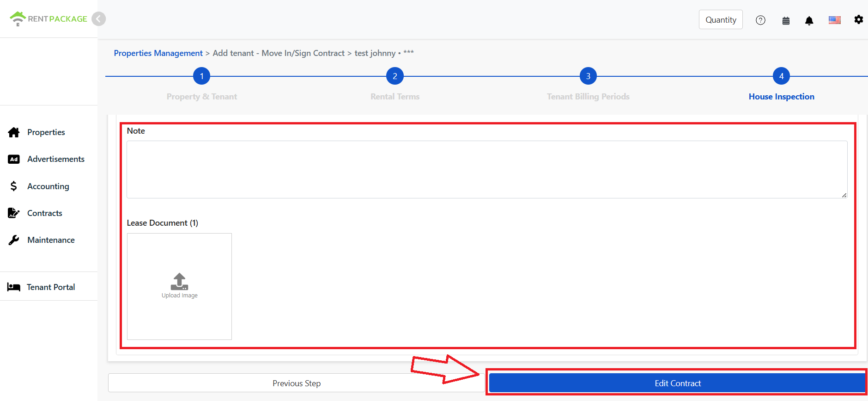Click the Properties house icon
This screenshot has width=868, height=401.
pos(14,132)
